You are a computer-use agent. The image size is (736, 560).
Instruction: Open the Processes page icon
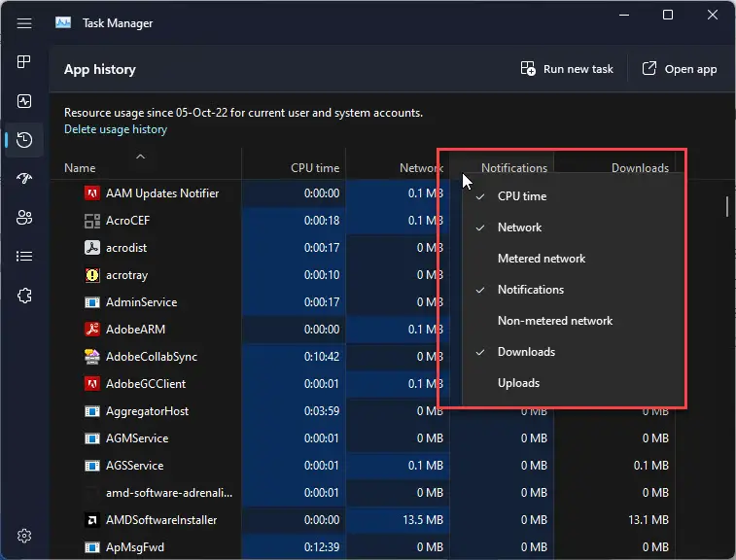pos(24,61)
